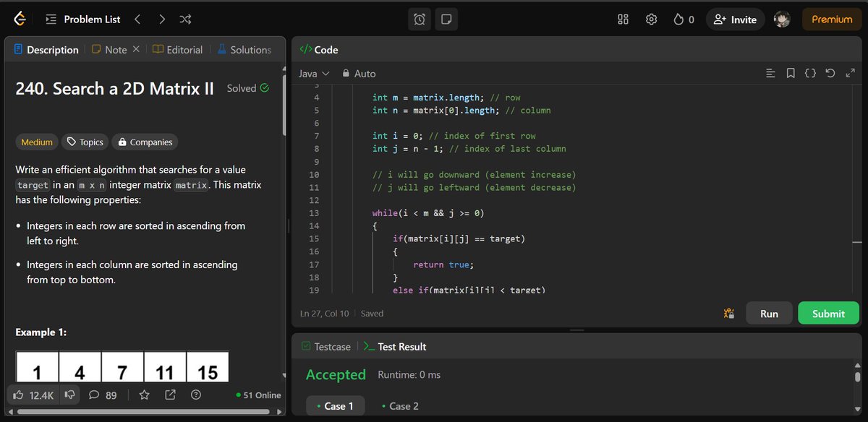Click the Run button
The height and width of the screenshot is (422, 868).
point(769,314)
